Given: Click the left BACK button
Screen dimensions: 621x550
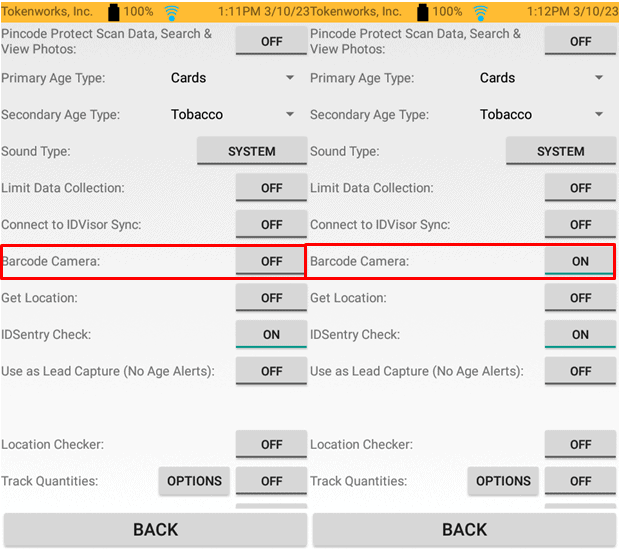Looking at the screenshot, I should pyautogui.click(x=156, y=529).
